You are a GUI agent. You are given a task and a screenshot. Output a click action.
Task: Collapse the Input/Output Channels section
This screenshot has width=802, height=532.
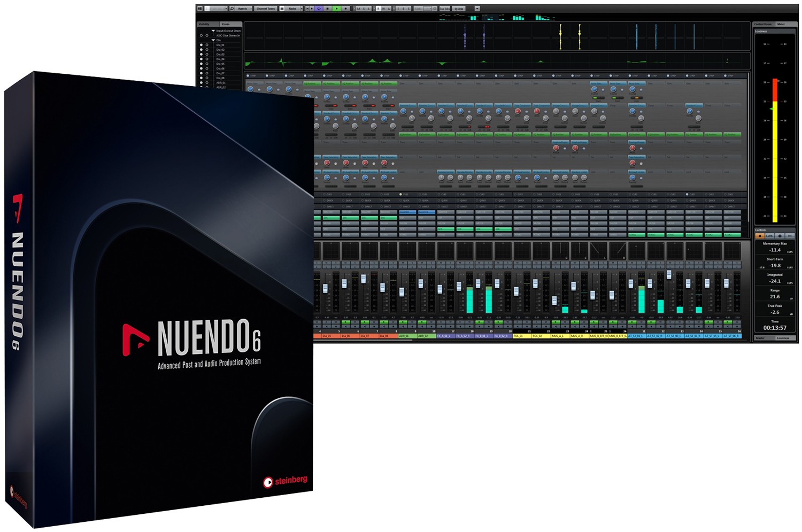tap(213, 30)
